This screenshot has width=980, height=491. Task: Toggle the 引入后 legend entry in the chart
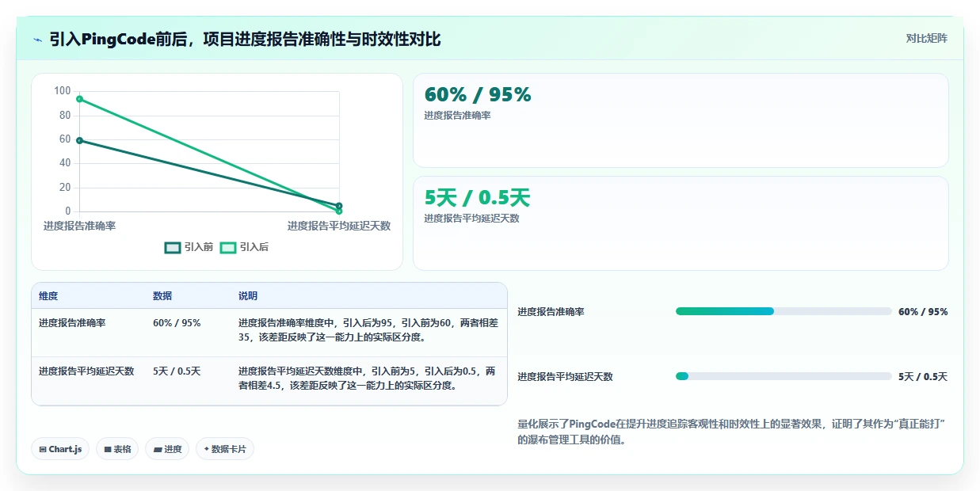coord(244,247)
